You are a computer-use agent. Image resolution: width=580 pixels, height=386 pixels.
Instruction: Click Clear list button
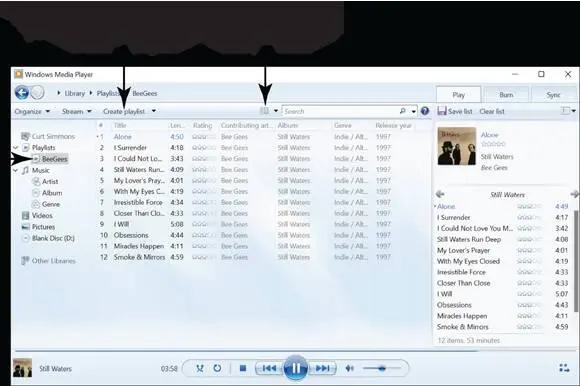click(492, 111)
